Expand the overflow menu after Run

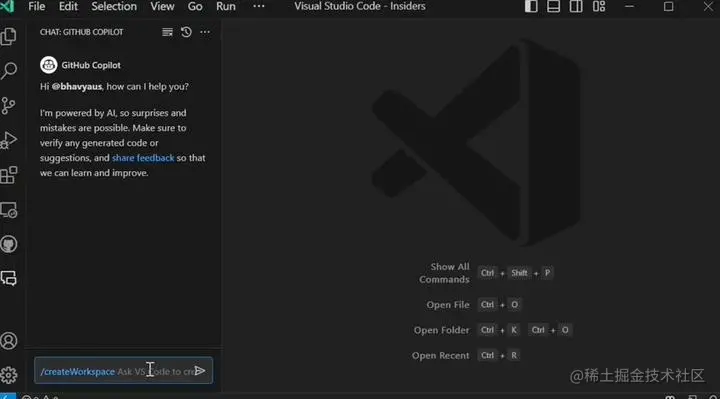coord(259,6)
